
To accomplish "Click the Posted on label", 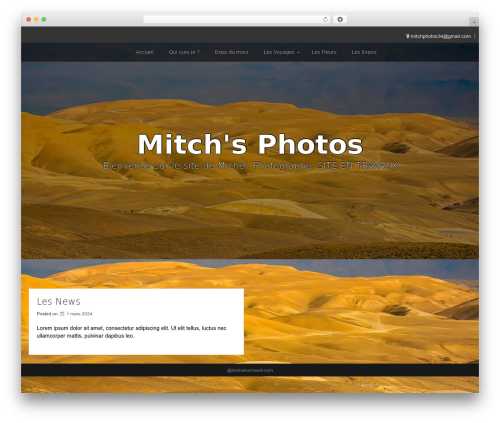I will click(47, 314).
